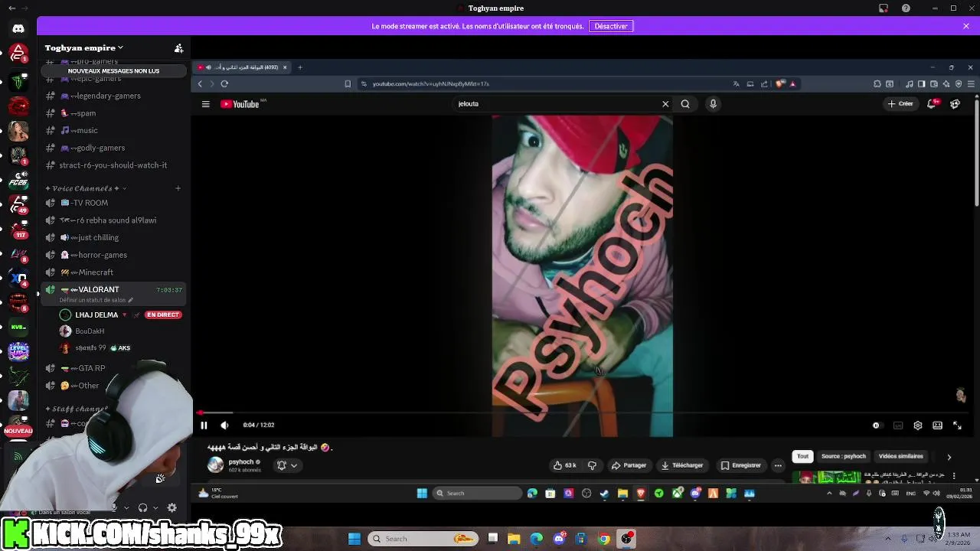Collapse the Voice Channels category
The width and height of the screenshot is (980, 551).
pyautogui.click(x=86, y=188)
